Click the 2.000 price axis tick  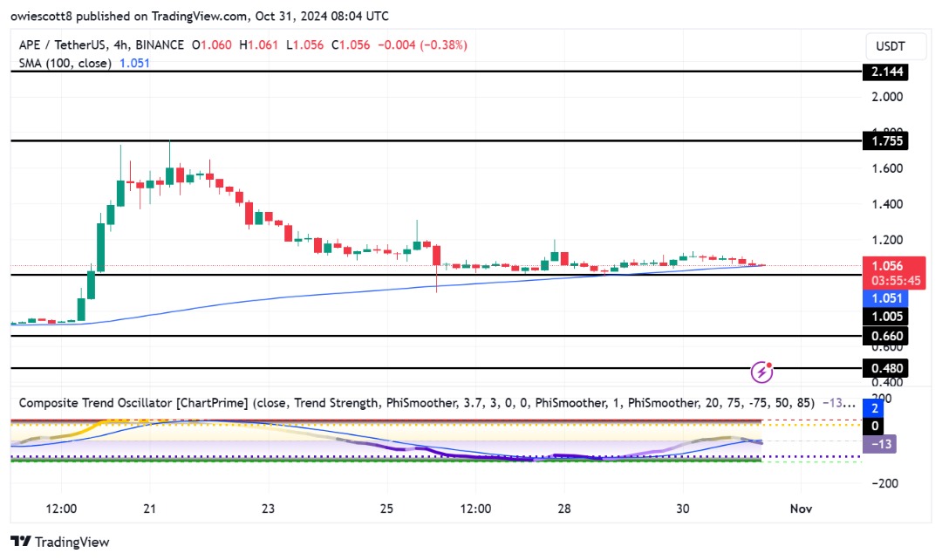[887, 97]
